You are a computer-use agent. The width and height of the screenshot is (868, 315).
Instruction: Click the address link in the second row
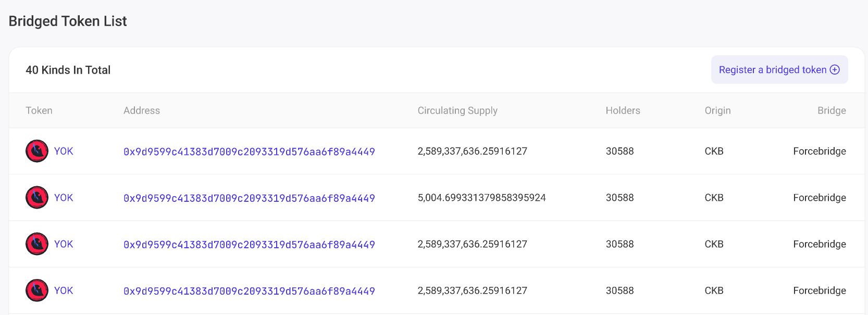point(249,198)
